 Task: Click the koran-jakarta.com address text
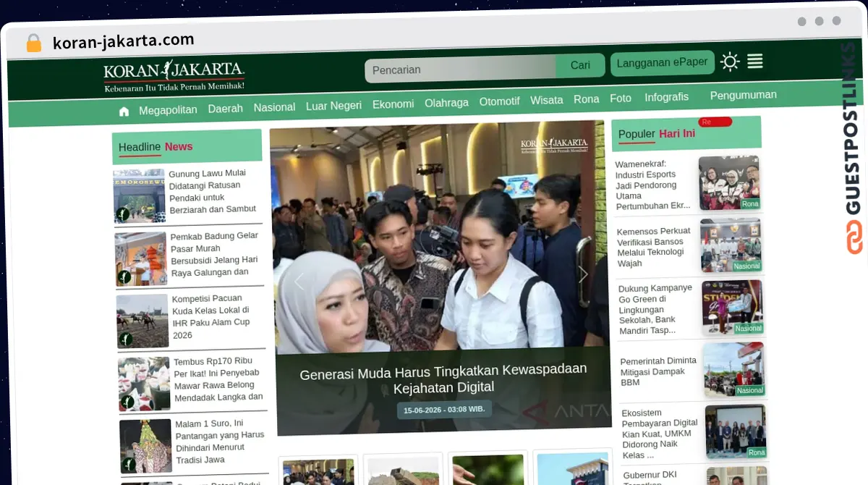pos(123,41)
